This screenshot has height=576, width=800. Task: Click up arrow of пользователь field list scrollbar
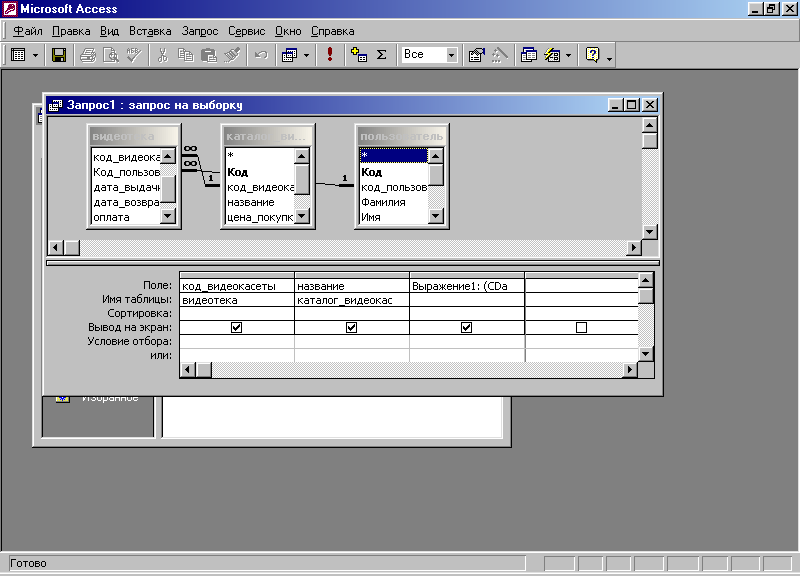[x=435, y=156]
